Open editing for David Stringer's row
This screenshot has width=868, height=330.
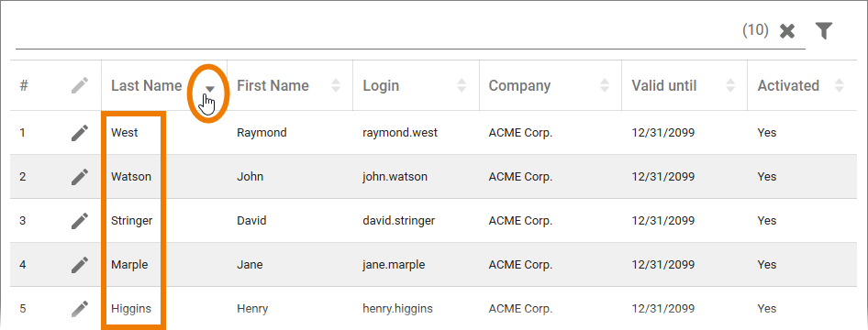(x=80, y=221)
